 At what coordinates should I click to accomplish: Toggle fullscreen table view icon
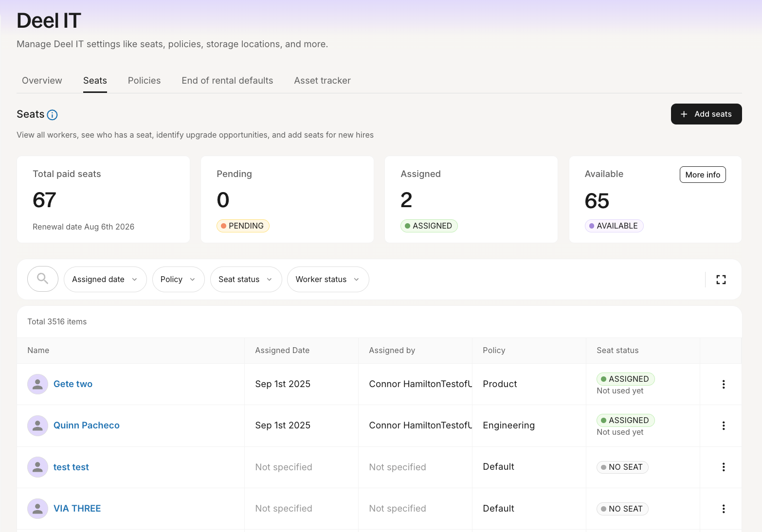[x=721, y=280]
